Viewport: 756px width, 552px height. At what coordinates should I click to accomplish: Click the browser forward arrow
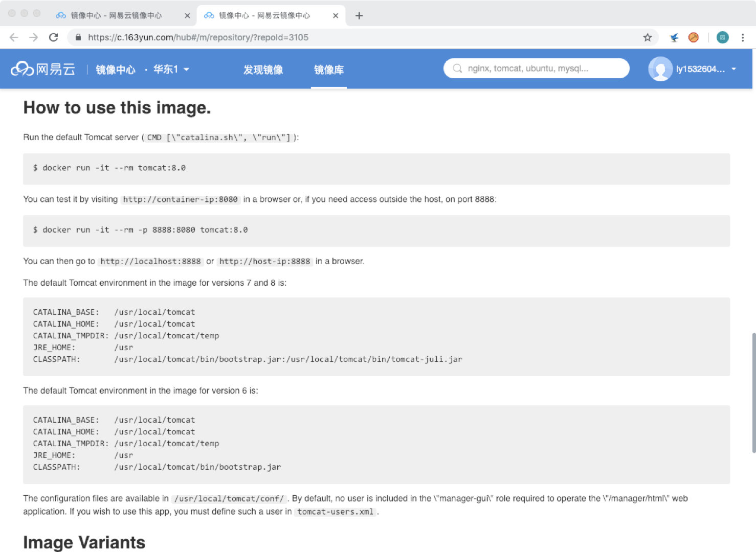pos(34,37)
